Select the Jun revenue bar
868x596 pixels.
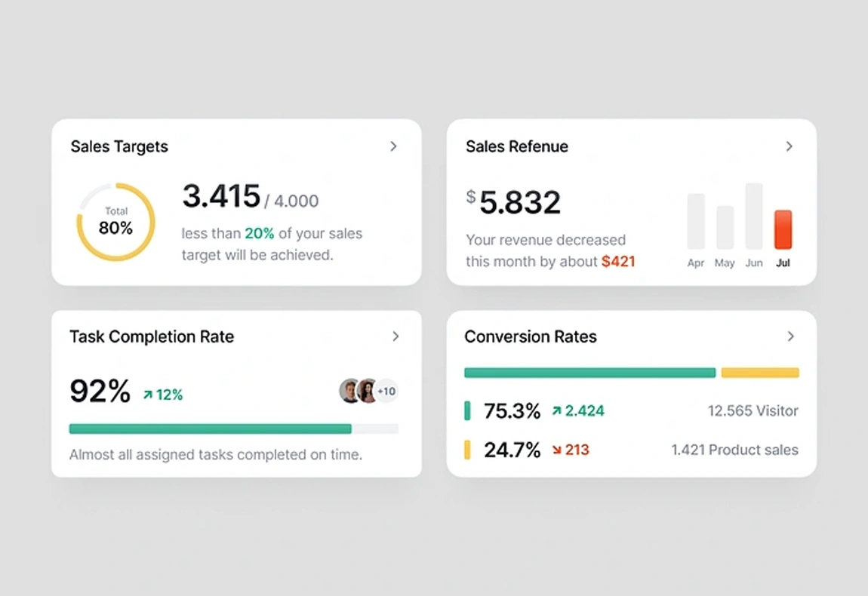point(753,217)
